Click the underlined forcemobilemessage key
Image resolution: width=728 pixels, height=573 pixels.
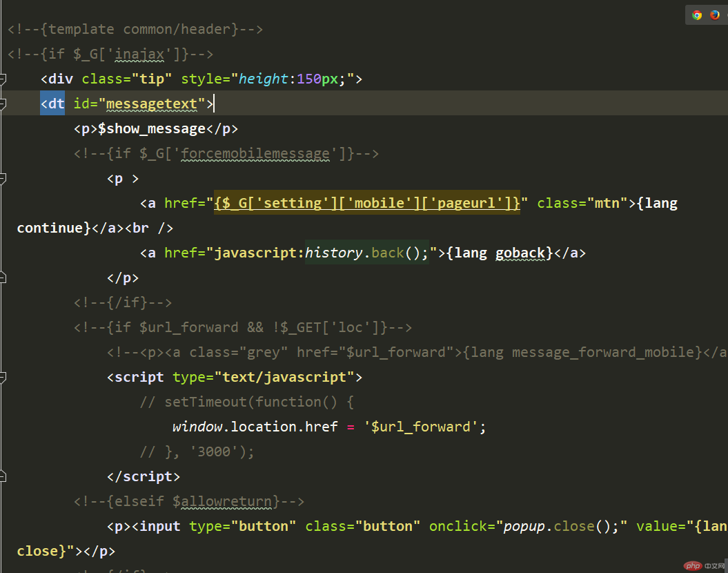click(255, 154)
